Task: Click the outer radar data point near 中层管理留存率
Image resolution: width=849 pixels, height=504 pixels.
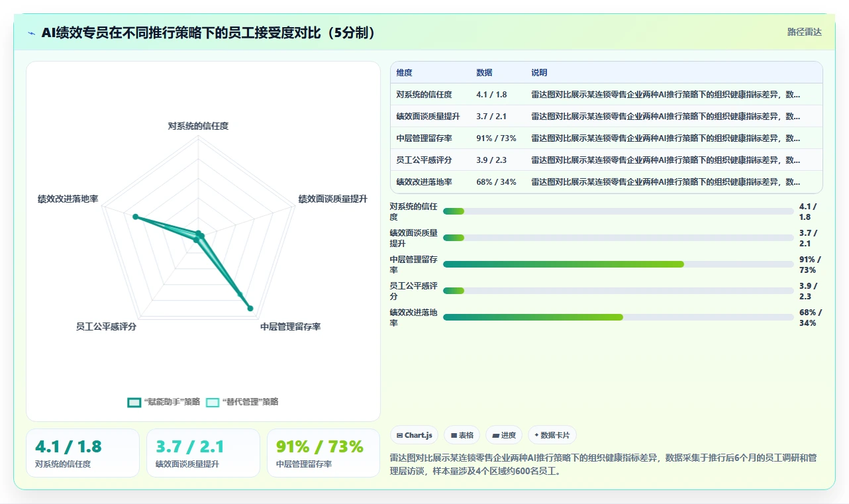Action: (250, 307)
